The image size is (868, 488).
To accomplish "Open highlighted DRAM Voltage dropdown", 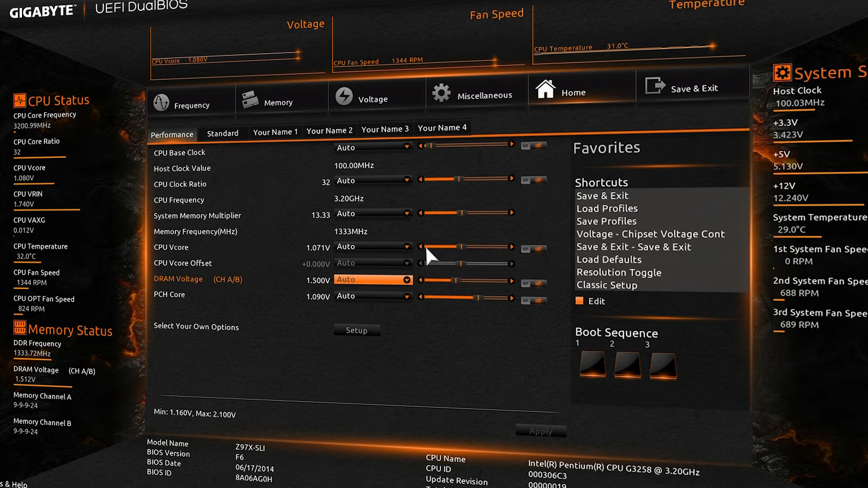I will pyautogui.click(x=373, y=279).
